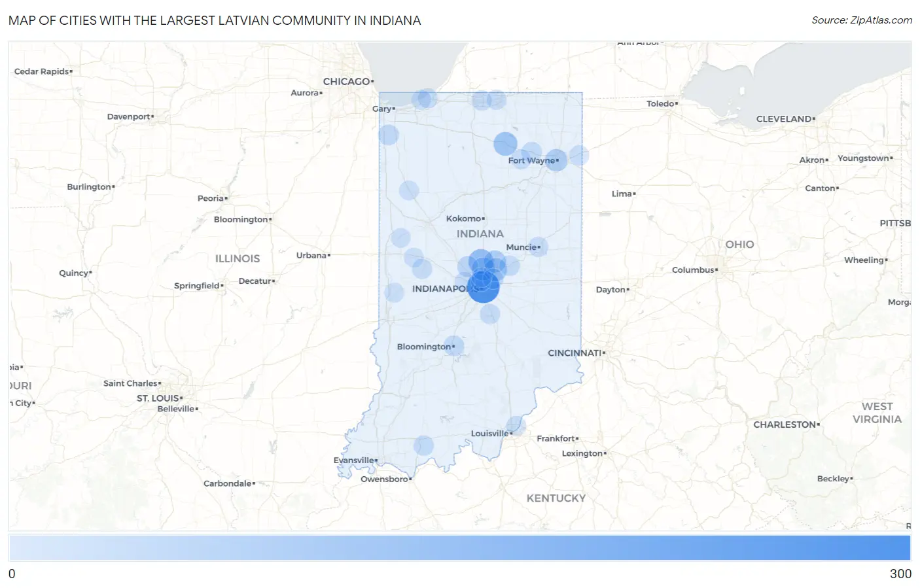Click the blue color gradient legend bar
Image resolution: width=920 pixels, height=588 pixels.
click(x=460, y=548)
